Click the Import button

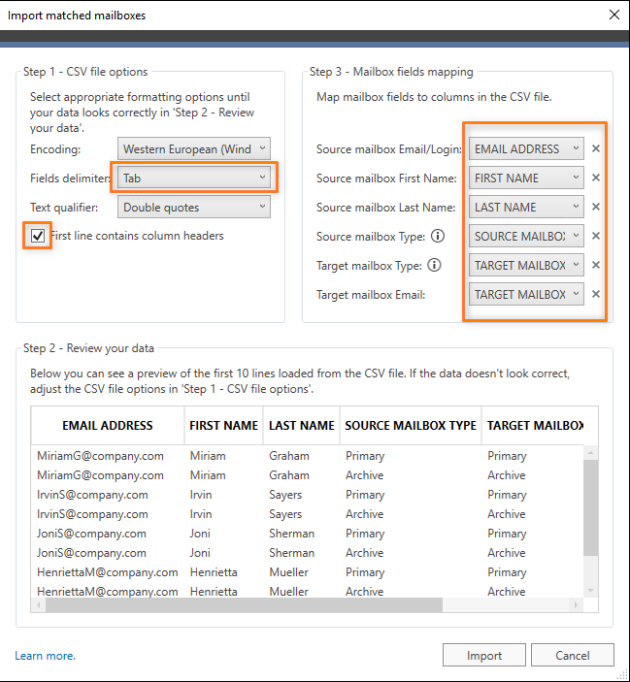(x=484, y=655)
